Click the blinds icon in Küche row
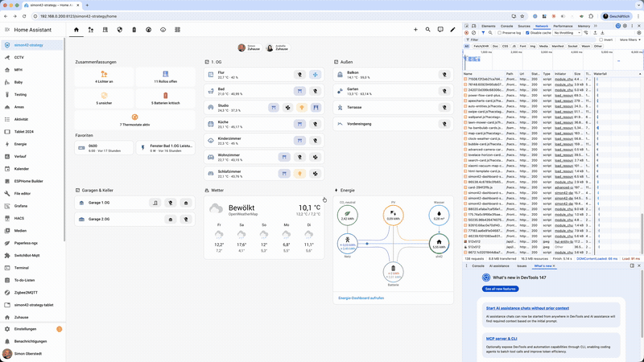The width and height of the screenshot is (644, 362). 299,124
